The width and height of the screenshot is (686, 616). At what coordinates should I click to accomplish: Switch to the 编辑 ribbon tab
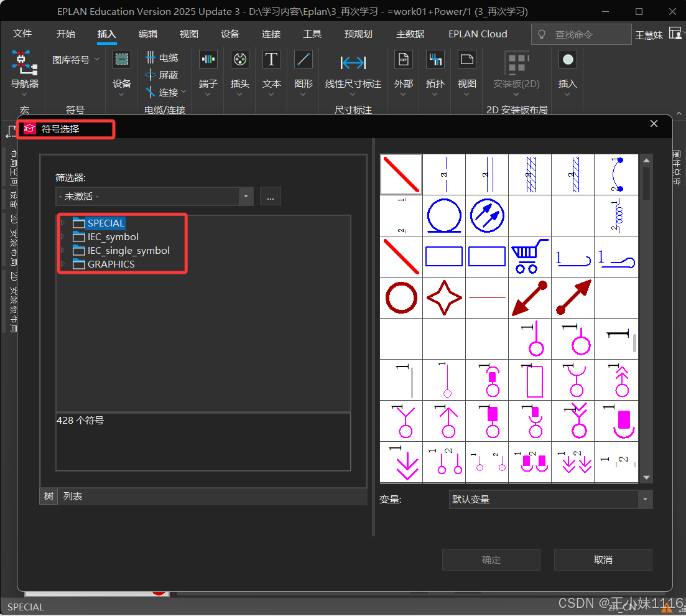tap(148, 34)
